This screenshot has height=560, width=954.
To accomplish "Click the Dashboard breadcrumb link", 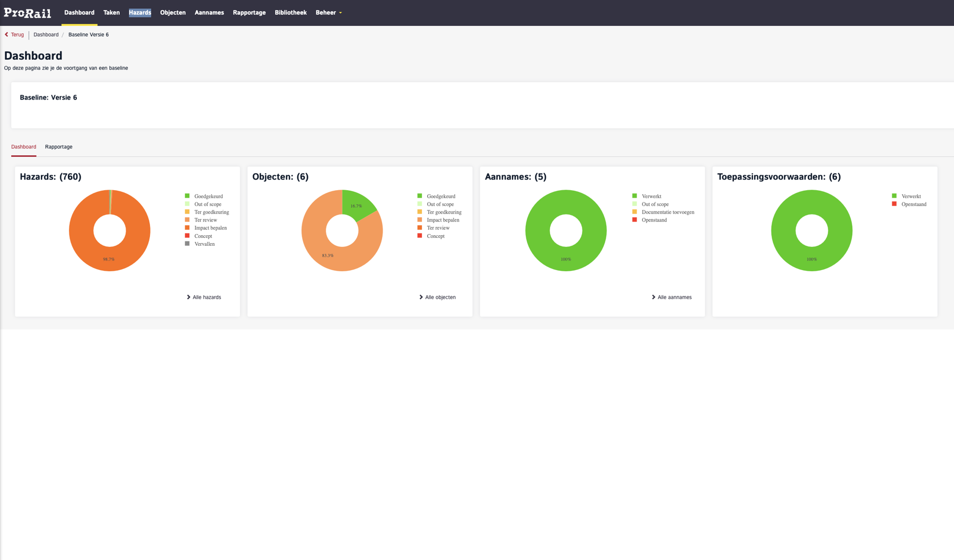I will [x=46, y=34].
